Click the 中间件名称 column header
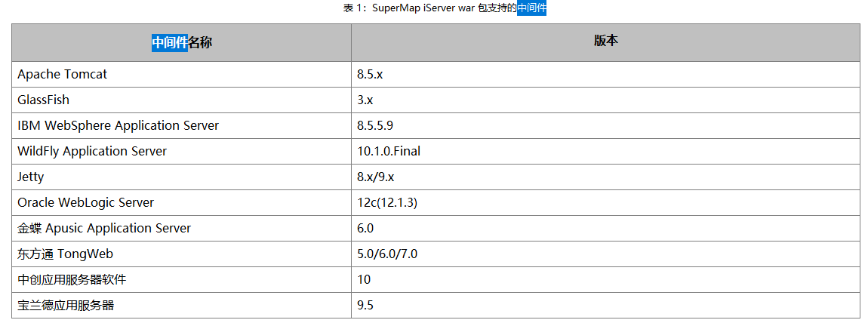868x320 pixels. tap(181, 42)
